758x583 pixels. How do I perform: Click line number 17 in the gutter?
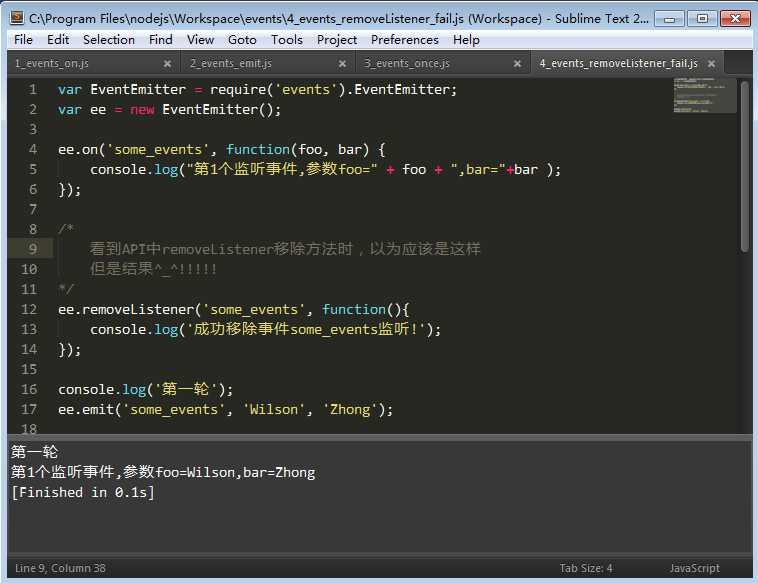[29, 409]
